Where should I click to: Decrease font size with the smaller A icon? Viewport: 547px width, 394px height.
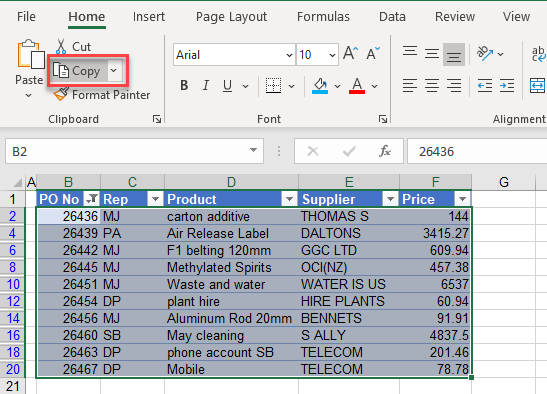coord(373,54)
